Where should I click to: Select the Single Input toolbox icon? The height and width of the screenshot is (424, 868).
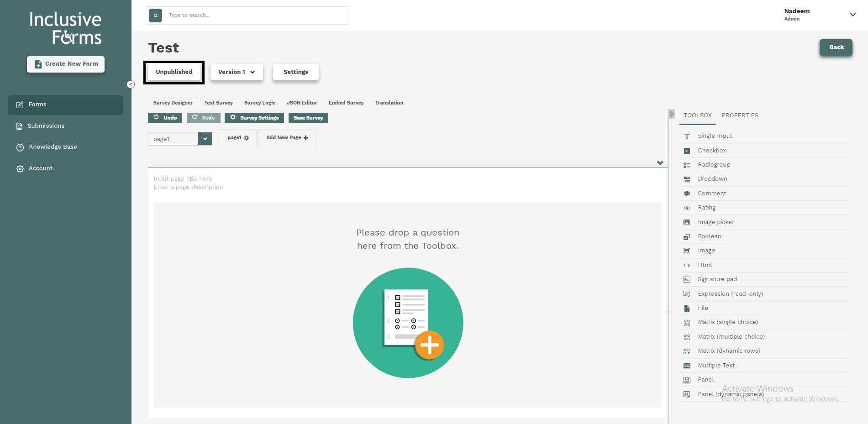pyautogui.click(x=687, y=136)
